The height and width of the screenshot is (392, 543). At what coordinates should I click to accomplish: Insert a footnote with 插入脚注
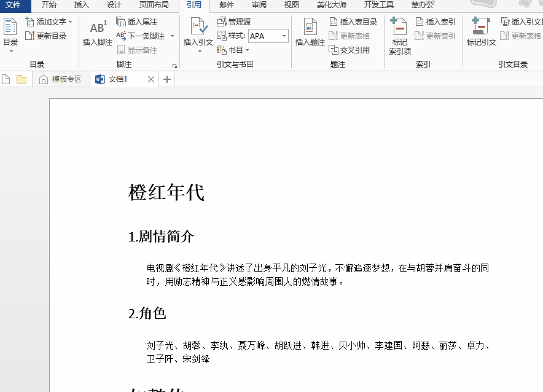point(97,33)
